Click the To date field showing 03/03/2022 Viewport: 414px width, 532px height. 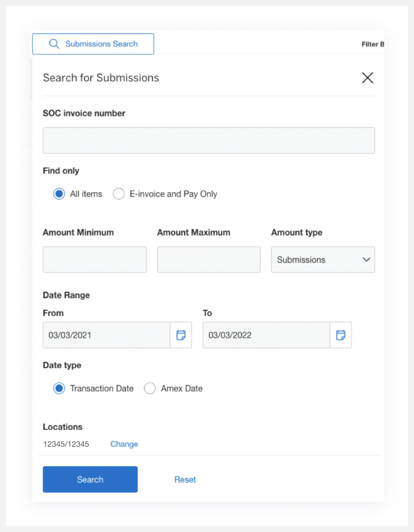coord(266,335)
